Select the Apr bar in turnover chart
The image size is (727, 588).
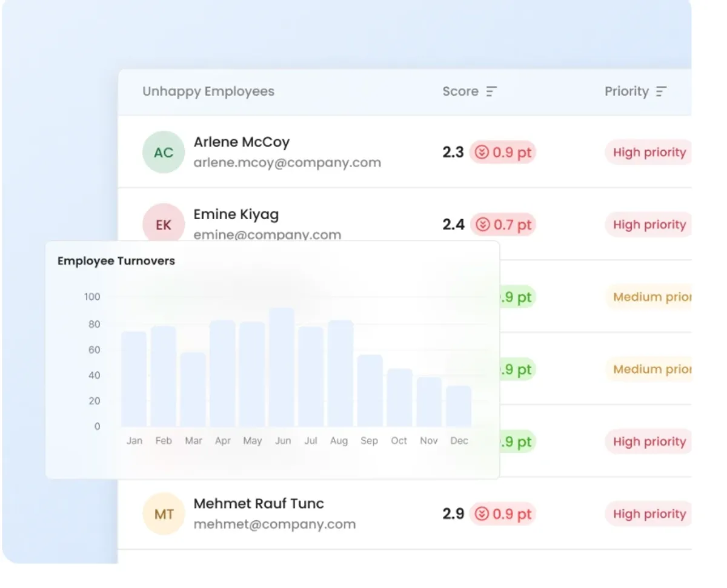click(222, 374)
